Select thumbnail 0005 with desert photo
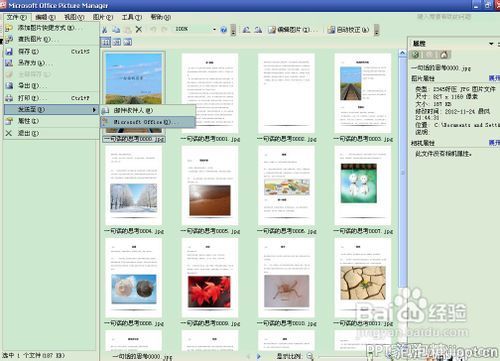The height and width of the screenshot is (361, 500). click(210, 185)
